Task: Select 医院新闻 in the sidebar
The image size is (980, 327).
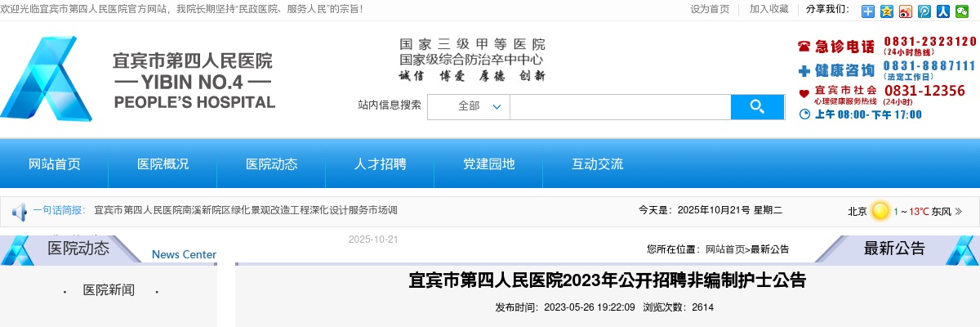Action: coord(109,290)
